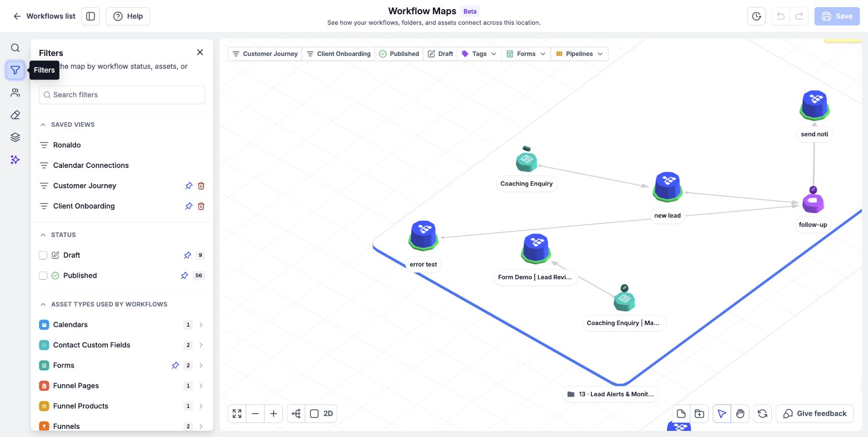Delete the Customer Journey saved view
868x437 pixels.
coord(201,186)
